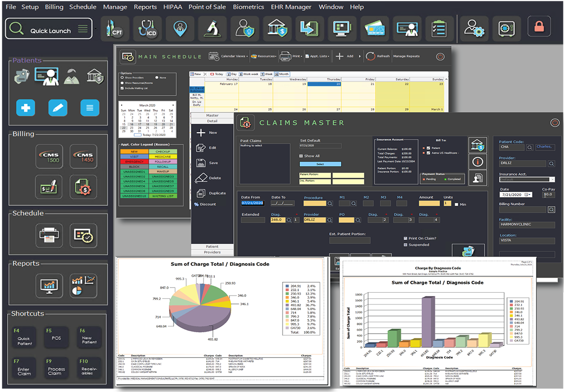The height and width of the screenshot is (392, 564).
Task: Open the Point of Sale menu
Action: pos(207,7)
